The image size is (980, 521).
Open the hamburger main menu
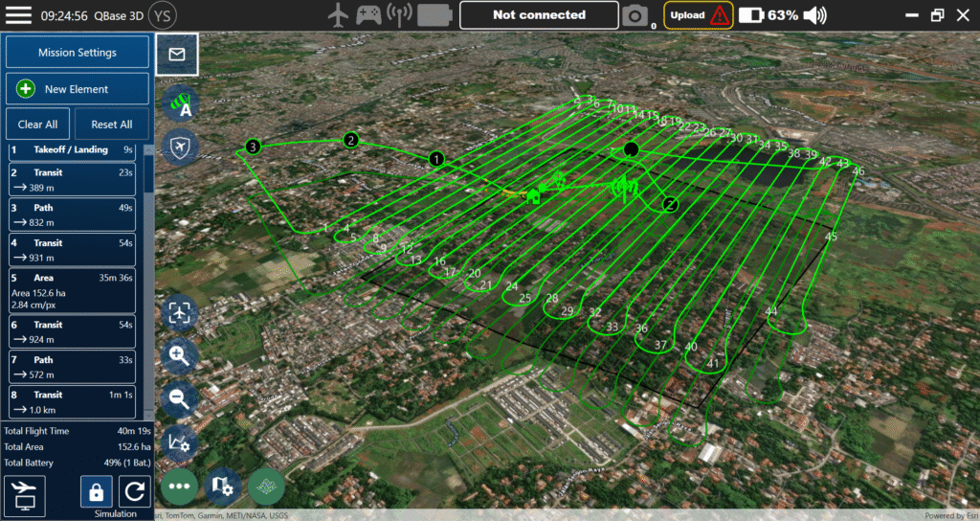point(19,15)
